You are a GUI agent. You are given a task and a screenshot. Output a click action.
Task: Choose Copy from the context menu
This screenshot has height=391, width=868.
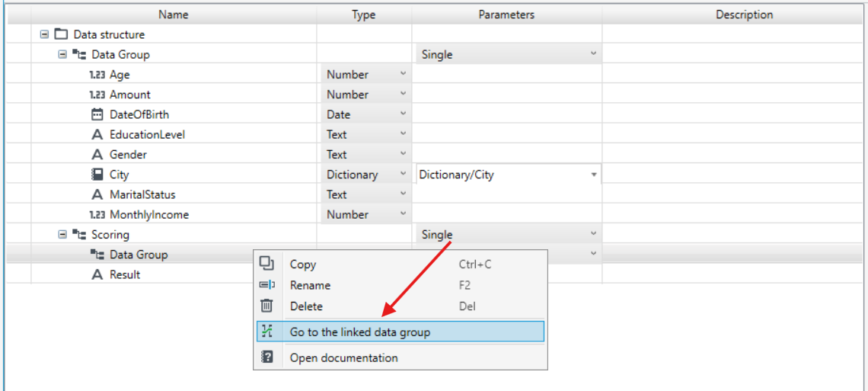coord(399,264)
